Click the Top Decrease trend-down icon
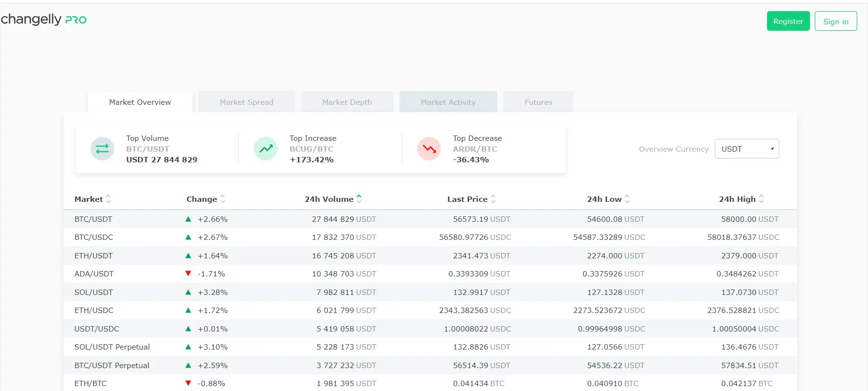This screenshot has height=391, width=868. [429, 149]
